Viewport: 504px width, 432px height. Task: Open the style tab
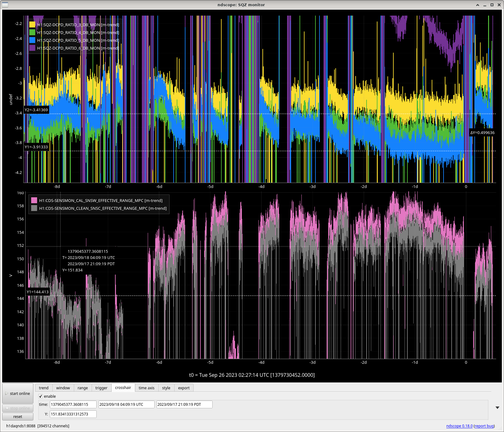point(166,388)
